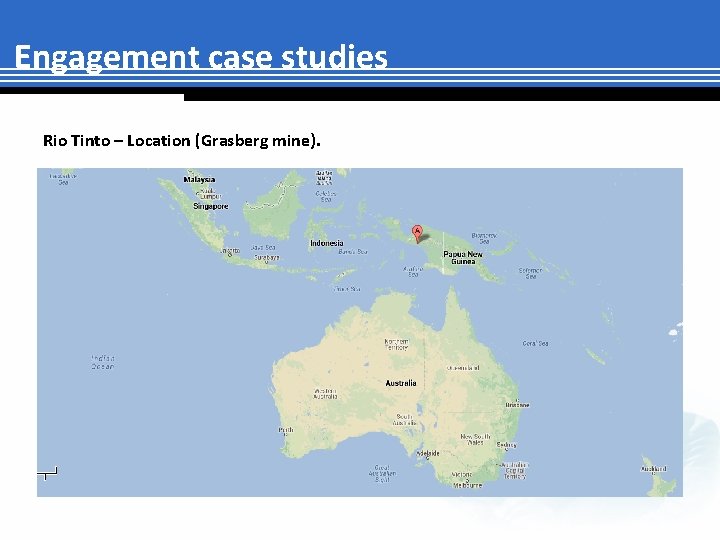Click the 'Surabaya' city label

(267, 258)
